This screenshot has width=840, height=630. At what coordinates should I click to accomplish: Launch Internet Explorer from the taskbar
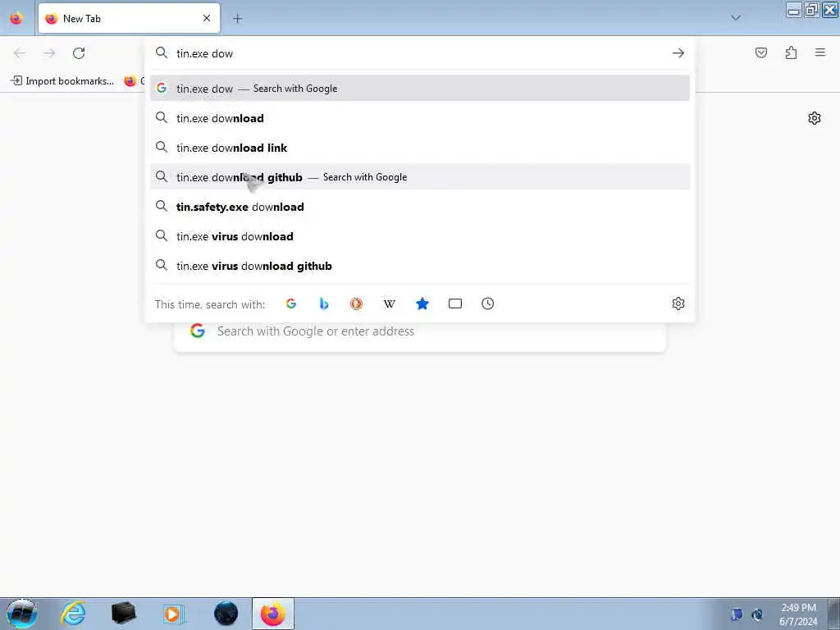tap(73, 614)
